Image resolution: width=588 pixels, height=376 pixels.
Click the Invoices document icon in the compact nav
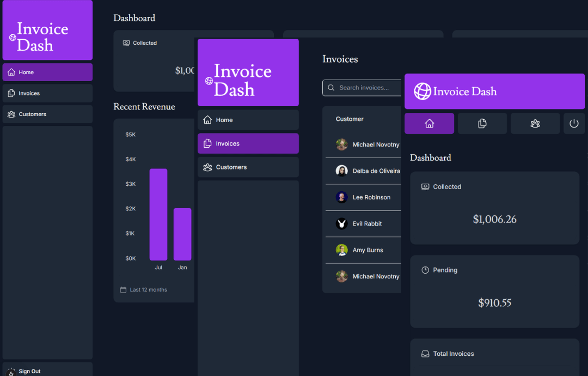482,123
